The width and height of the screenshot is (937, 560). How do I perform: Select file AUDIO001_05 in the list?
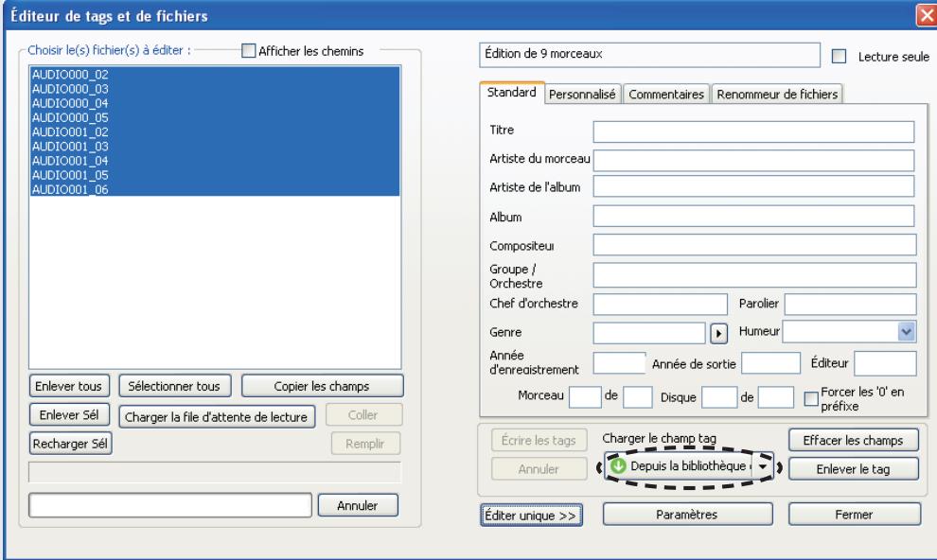(215, 175)
